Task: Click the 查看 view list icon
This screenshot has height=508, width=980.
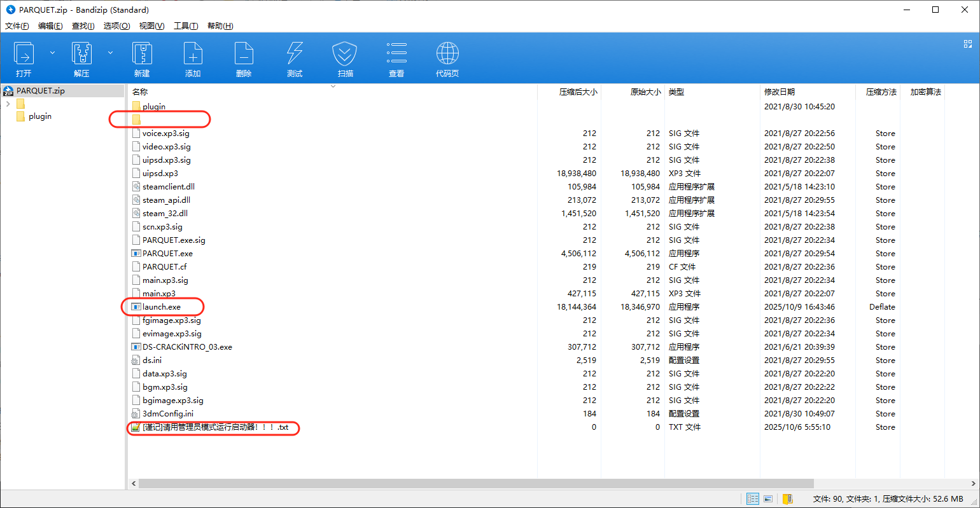Action: [x=396, y=58]
